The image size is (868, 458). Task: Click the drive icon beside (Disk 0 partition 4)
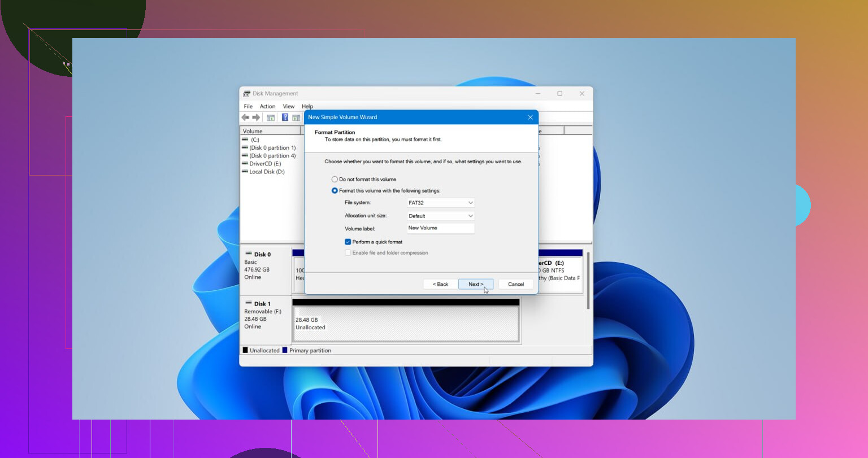[x=245, y=155]
